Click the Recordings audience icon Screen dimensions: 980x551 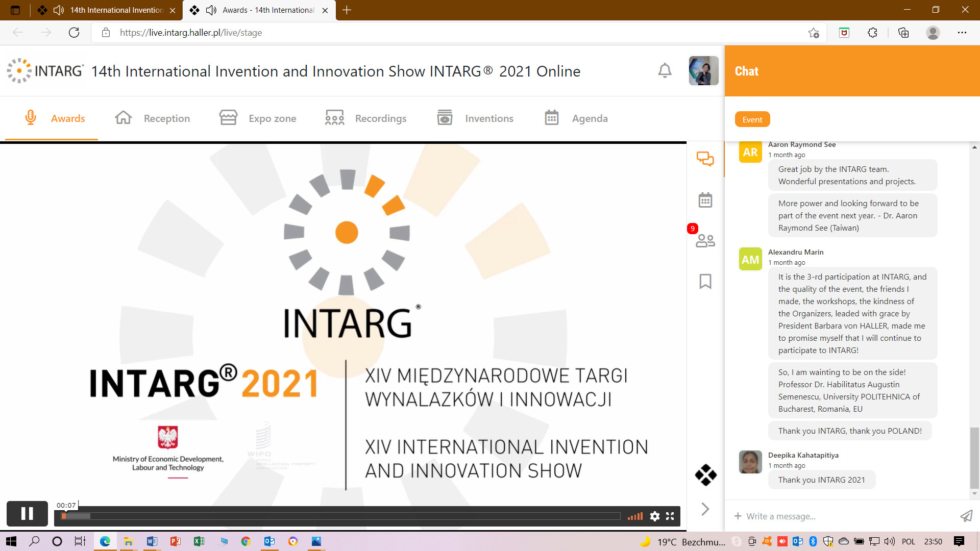click(334, 118)
